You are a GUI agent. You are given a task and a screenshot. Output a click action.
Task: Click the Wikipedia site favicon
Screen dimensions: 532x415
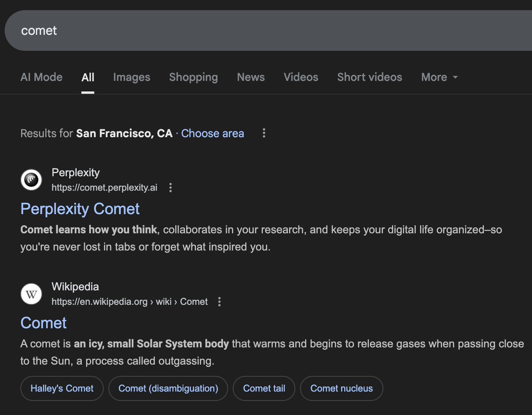(31, 294)
